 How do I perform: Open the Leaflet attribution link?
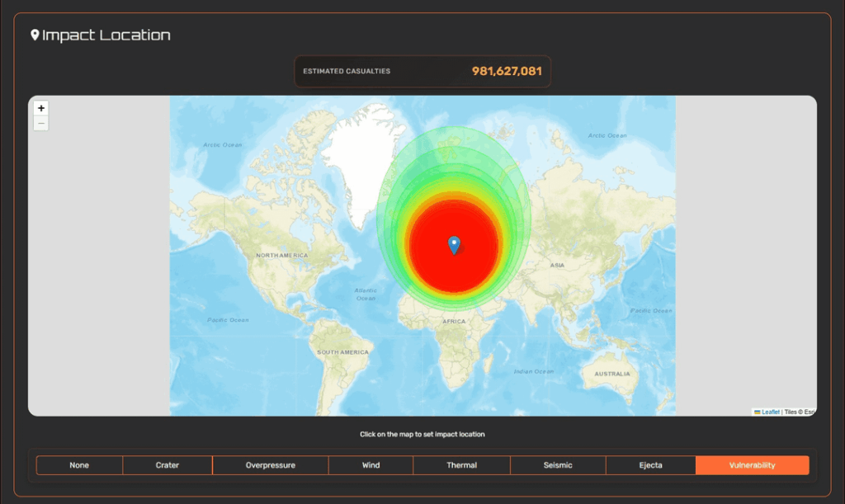point(770,412)
